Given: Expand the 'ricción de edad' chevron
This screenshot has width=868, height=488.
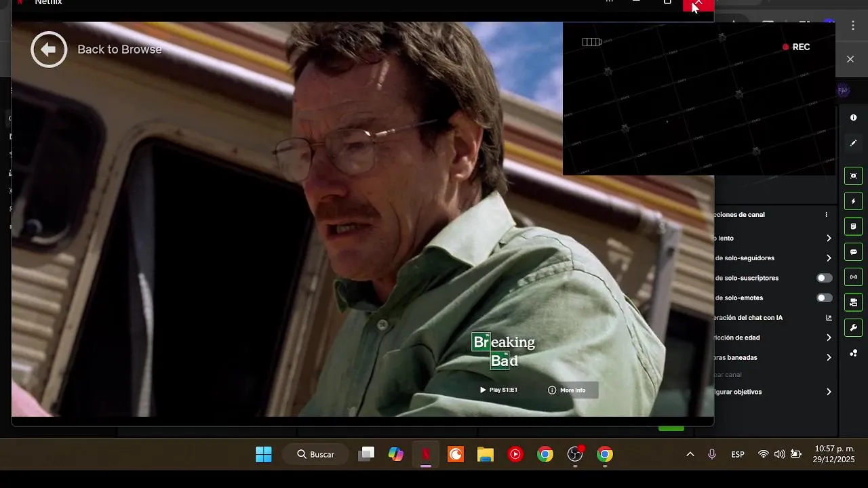Looking at the screenshot, I should pos(829,338).
